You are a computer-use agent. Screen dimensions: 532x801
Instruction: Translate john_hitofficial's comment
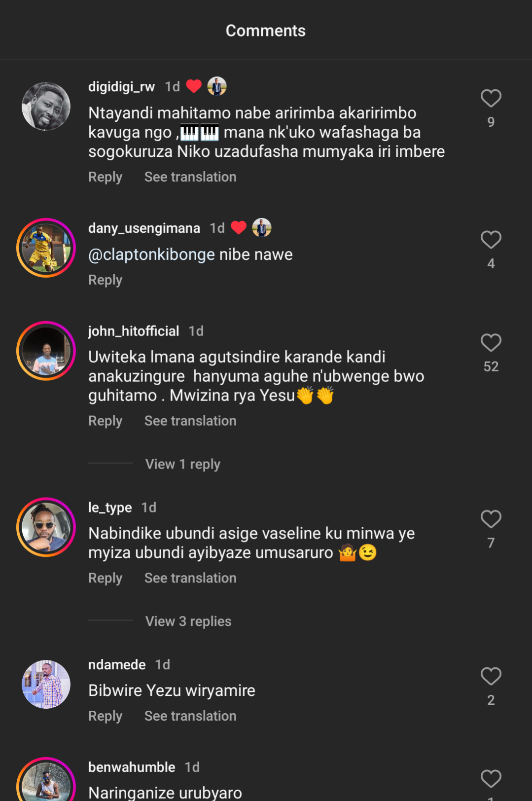(190, 421)
